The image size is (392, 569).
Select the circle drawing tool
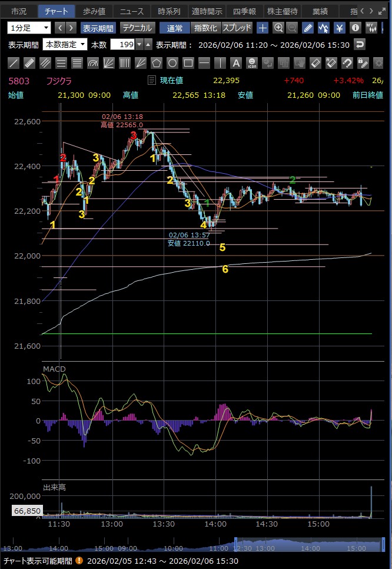172,63
